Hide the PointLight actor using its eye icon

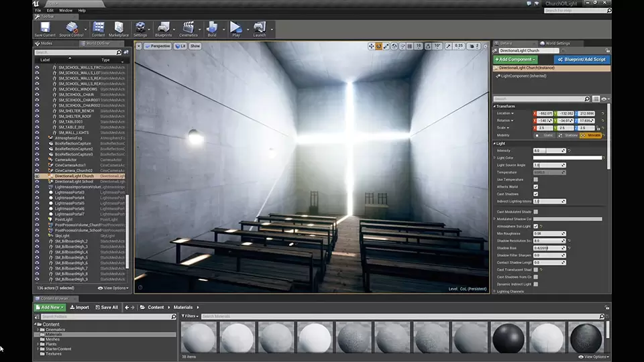point(38,219)
